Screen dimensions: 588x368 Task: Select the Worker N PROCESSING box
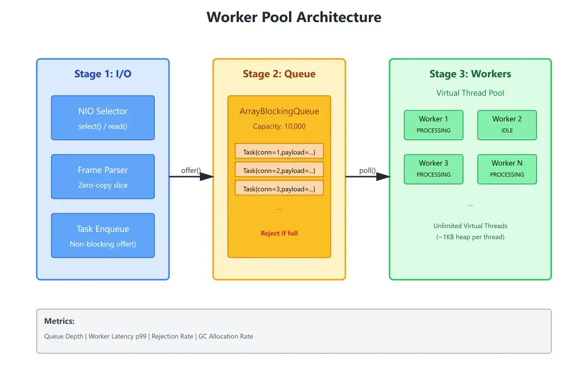coord(507,169)
